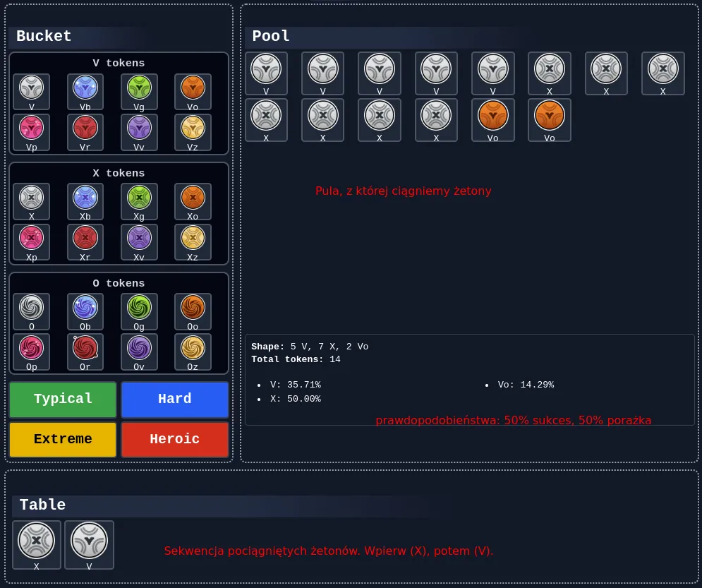Image resolution: width=702 pixels, height=588 pixels.
Task: Choose the yellow Extreme difficulty button
Action: (x=63, y=439)
